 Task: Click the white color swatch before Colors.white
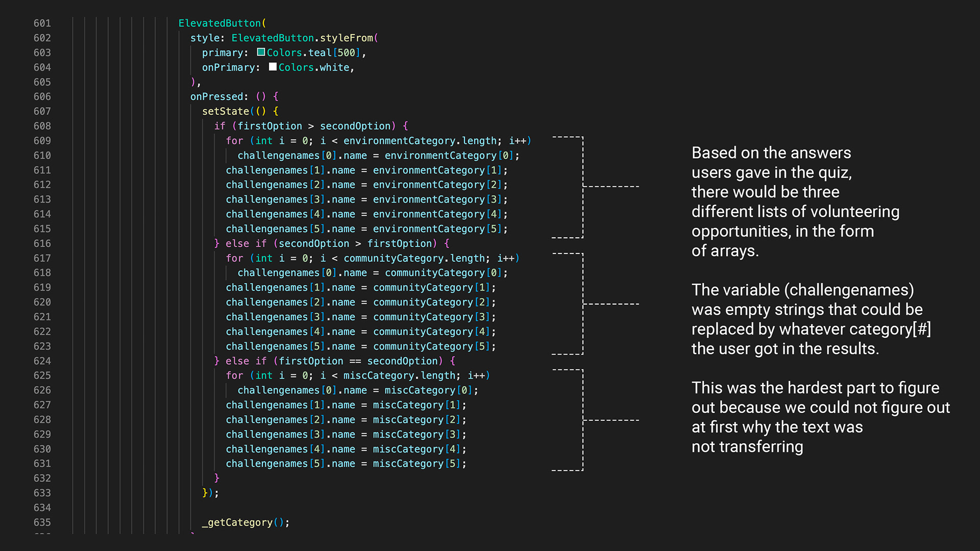pos(273,67)
